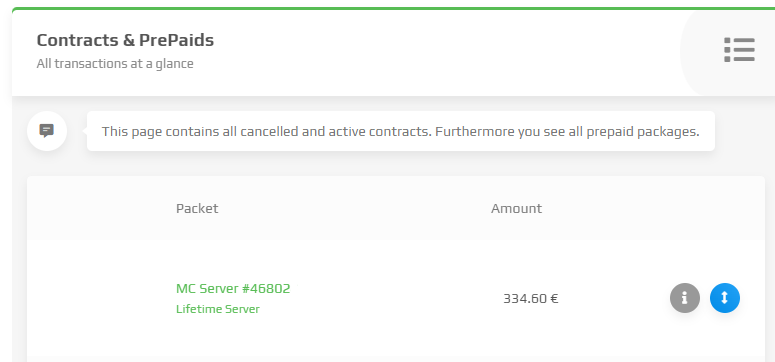This screenshot has height=362, width=775.
Task: Click the 'All transactions at a glance' subtitle
Action: pos(115,64)
